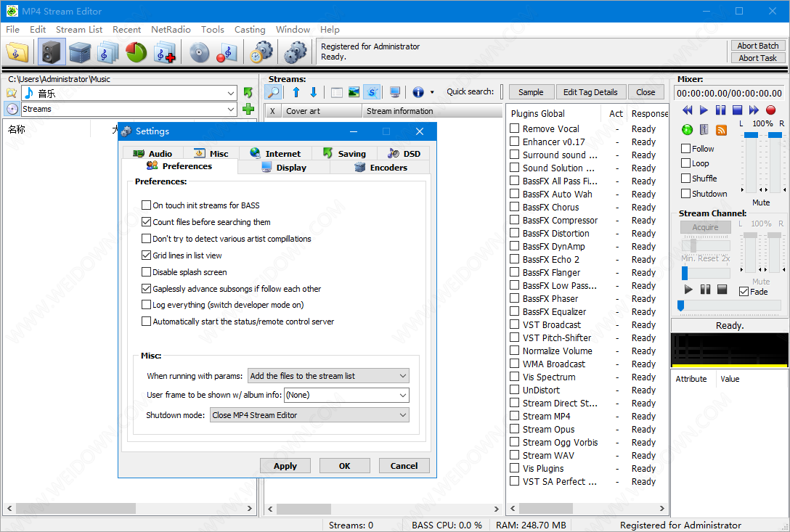
Task: Open the Encoders tab in Settings
Action: pyautogui.click(x=380, y=168)
